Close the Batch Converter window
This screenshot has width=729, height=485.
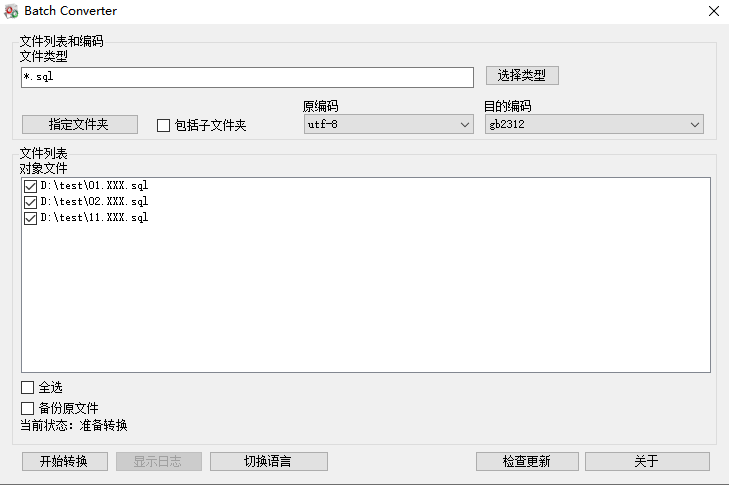(x=714, y=11)
